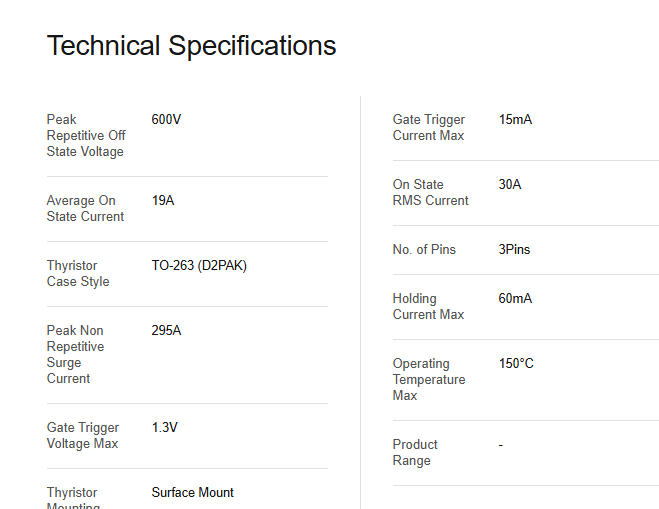Click the Gate Trigger Current Max label
Viewport: 659px width, 509px height.
pyautogui.click(x=429, y=127)
